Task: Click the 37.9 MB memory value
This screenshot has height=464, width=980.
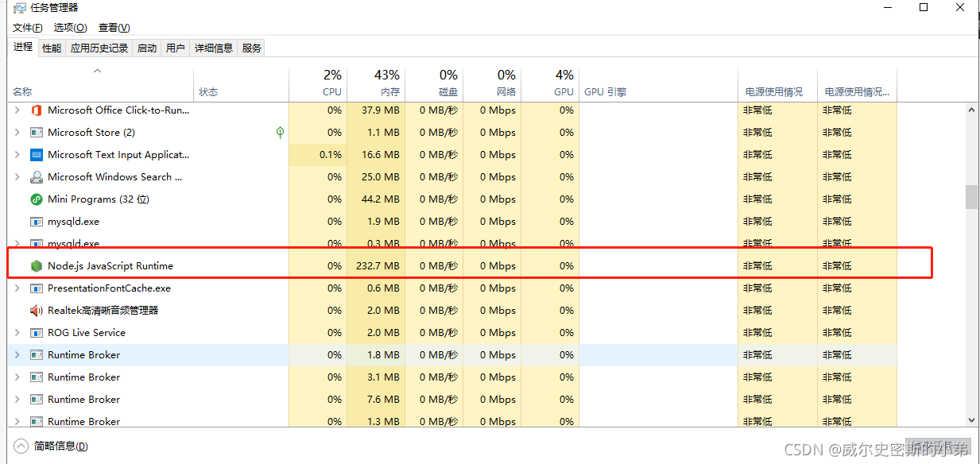Action: (x=381, y=110)
